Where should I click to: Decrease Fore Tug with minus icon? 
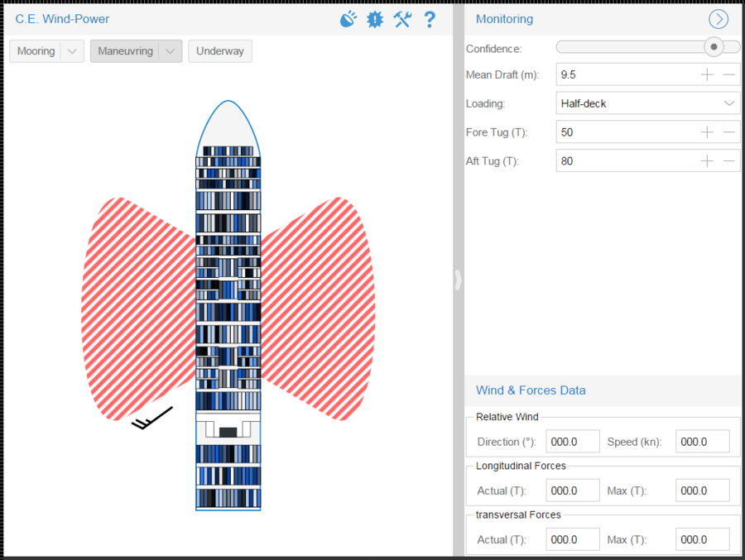(x=729, y=132)
